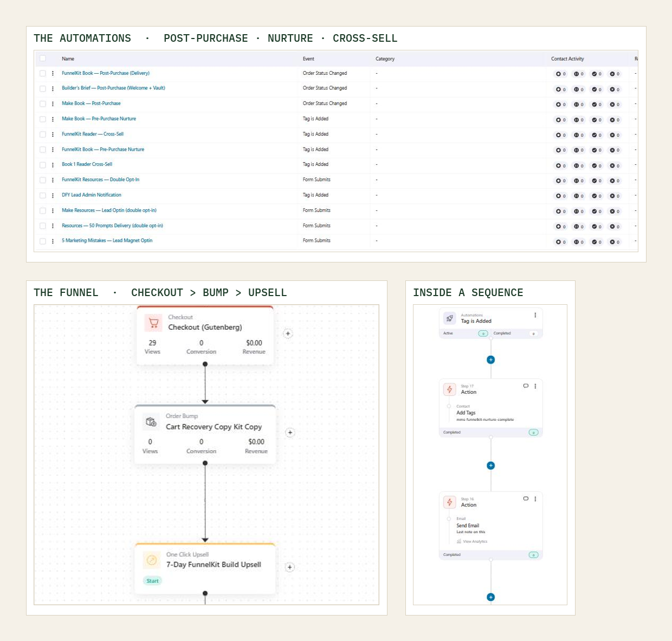Select the Make Book — Post-Purchase row checkbox
The height and width of the screenshot is (641, 672).
(43, 104)
